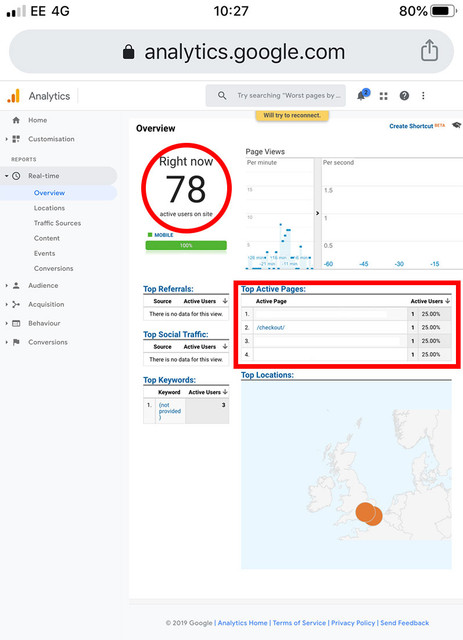Open notifications bell icon
This screenshot has width=463, height=640.
pyautogui.click(x=363, y=95)
